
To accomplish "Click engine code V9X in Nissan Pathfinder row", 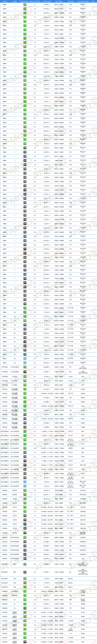I will 83,558.
